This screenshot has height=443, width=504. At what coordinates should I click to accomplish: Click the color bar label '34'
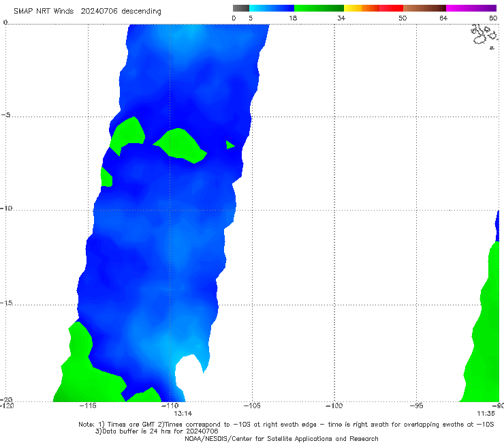tap(341, 18)
